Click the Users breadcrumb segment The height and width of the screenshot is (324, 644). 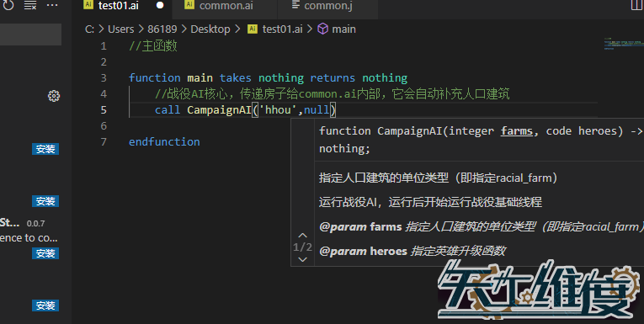[x=120, y=29]
